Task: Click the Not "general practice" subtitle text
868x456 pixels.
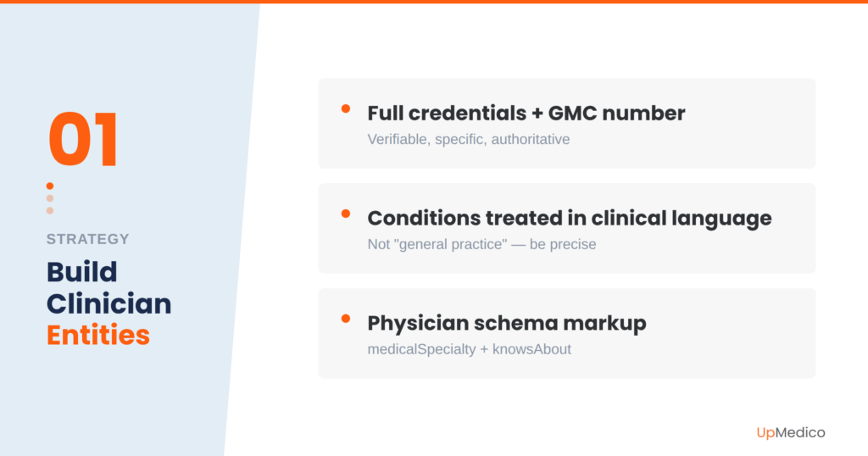Action: click(x=481, y=244)
